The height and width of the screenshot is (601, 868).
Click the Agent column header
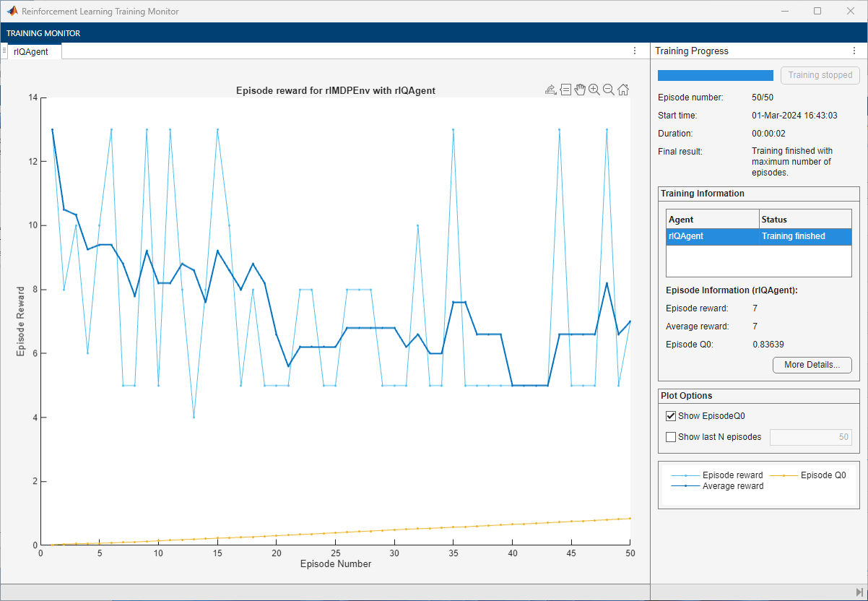pos(713,219)
